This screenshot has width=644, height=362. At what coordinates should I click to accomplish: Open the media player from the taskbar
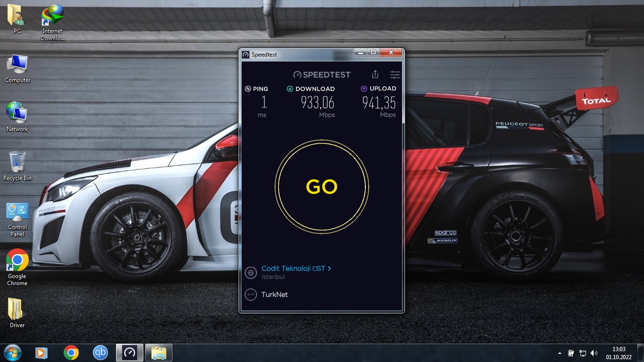tap(41, 353)
